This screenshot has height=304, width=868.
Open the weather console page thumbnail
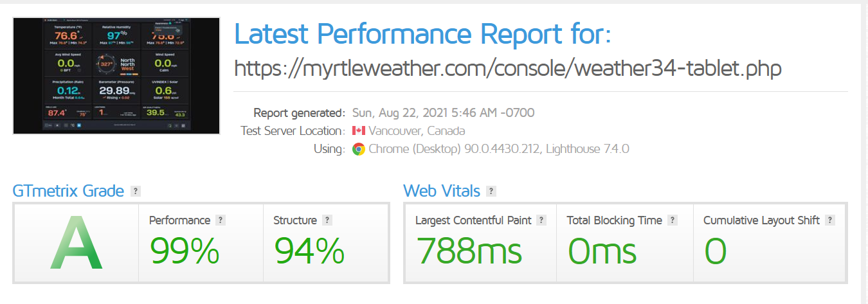click(116, 76)
